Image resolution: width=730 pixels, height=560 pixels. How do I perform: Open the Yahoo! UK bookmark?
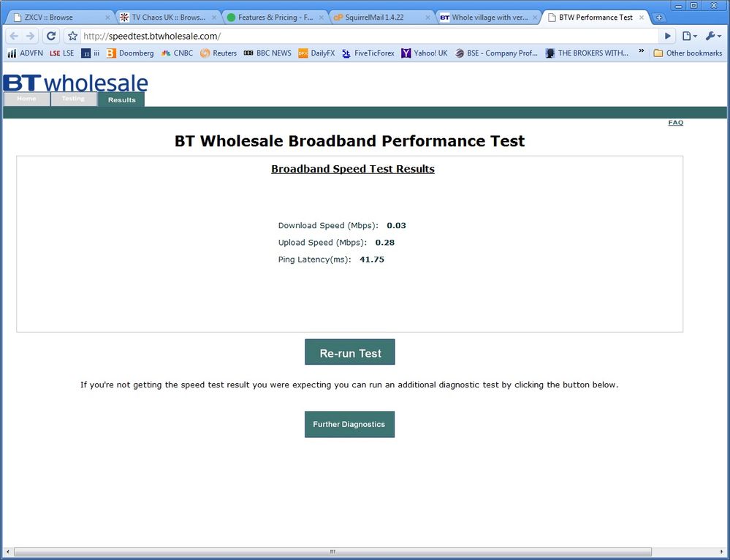[424, 53]
